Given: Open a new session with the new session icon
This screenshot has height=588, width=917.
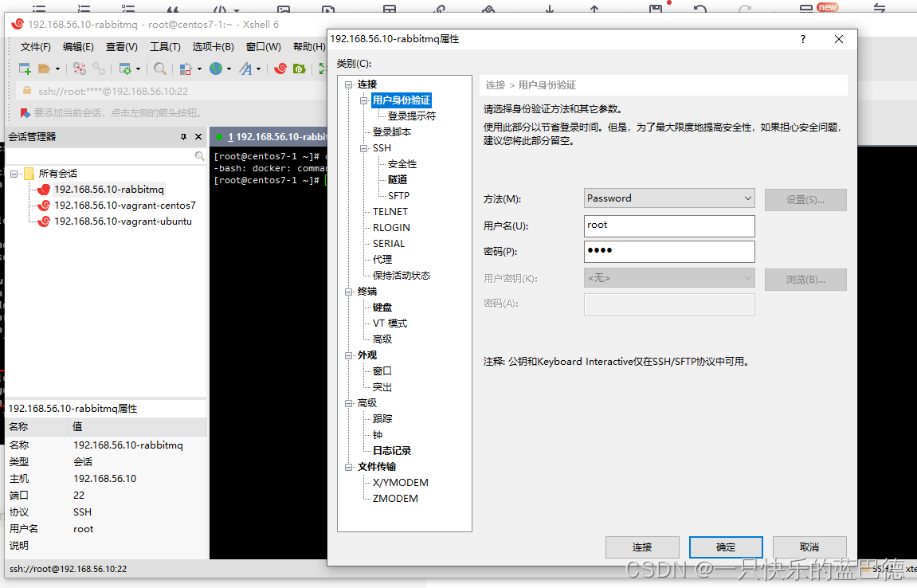Looking at the screenshot, I should click(23, 69).
